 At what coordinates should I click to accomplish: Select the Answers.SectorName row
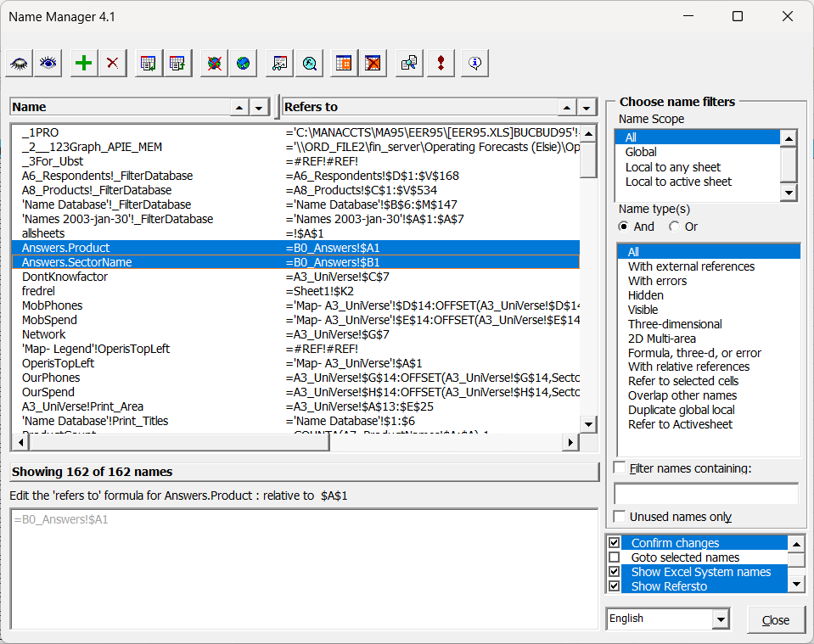pos(295,262)
